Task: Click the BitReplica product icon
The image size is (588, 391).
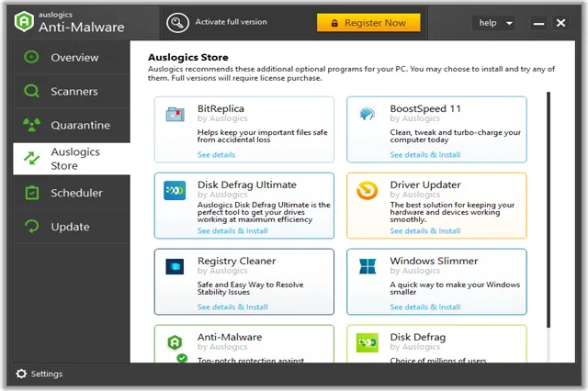Action: coord(175,115)
